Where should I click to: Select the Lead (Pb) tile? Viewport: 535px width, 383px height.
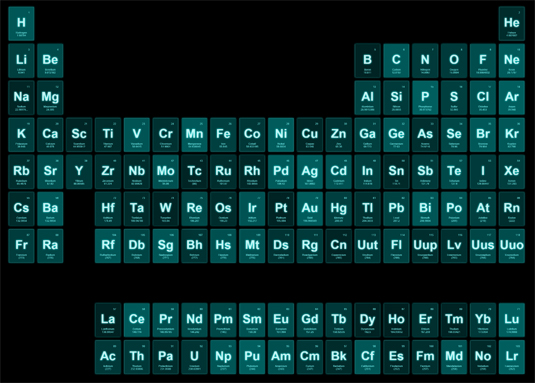coord(396,209)
